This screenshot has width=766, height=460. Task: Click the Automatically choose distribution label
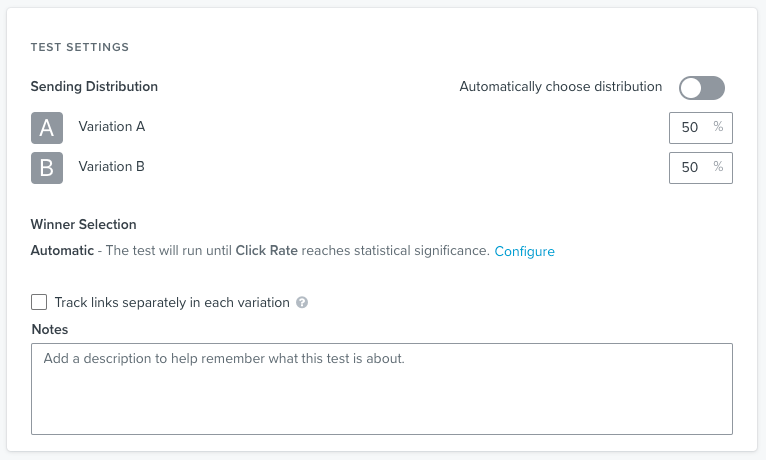(560, 87)
